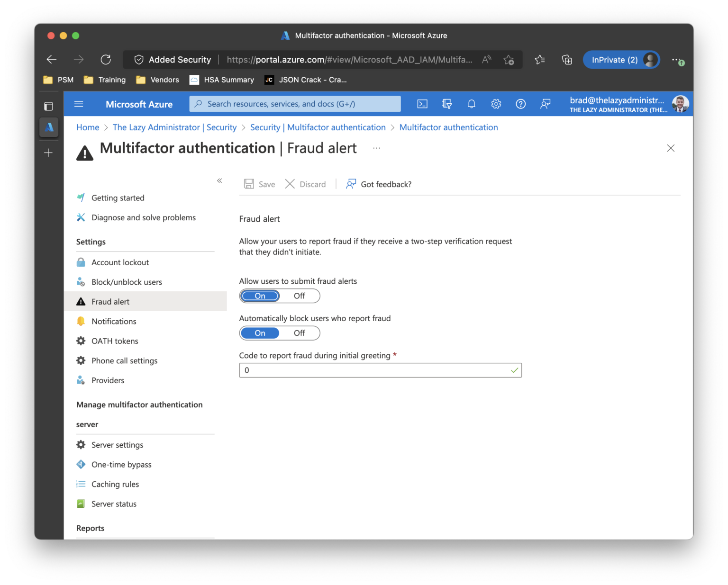Open the notifications bell in Azure header
Viewport: 728px width, 585px height.
coord(472,104)
